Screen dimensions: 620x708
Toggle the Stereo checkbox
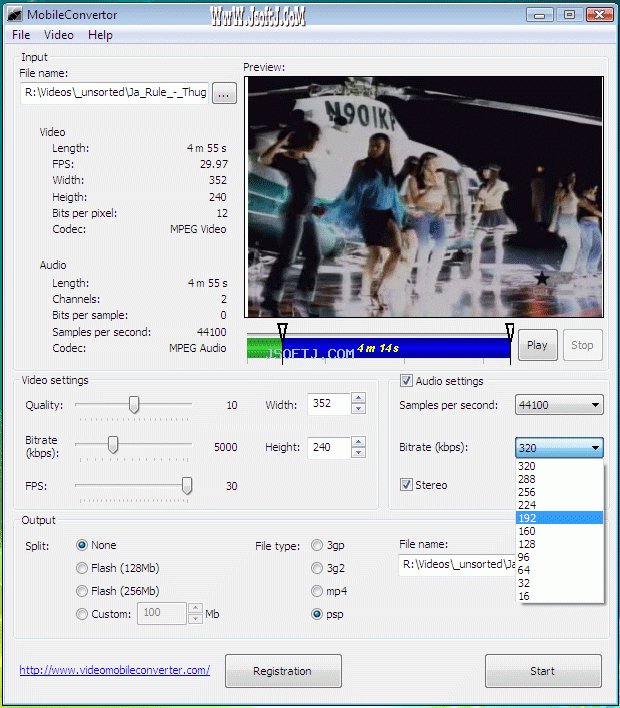click(x=406, y=485)
